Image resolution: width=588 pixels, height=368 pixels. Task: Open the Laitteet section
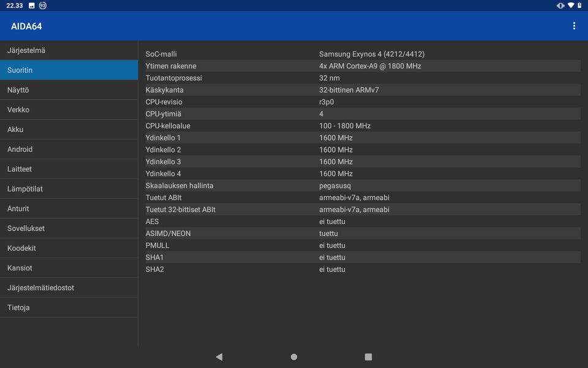coord(69,169)
